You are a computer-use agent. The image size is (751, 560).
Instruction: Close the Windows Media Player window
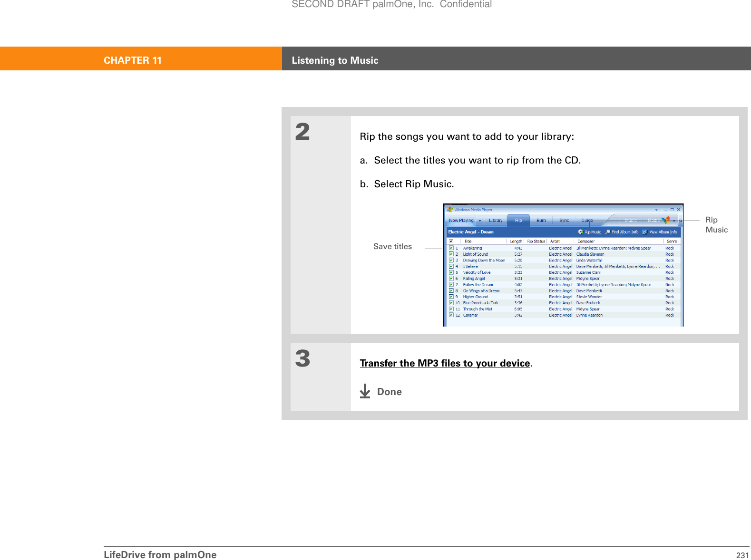tap(679, 209)
